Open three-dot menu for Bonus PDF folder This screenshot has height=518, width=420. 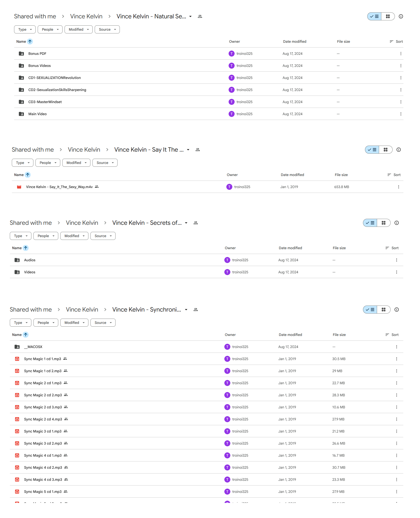point(401,54)
